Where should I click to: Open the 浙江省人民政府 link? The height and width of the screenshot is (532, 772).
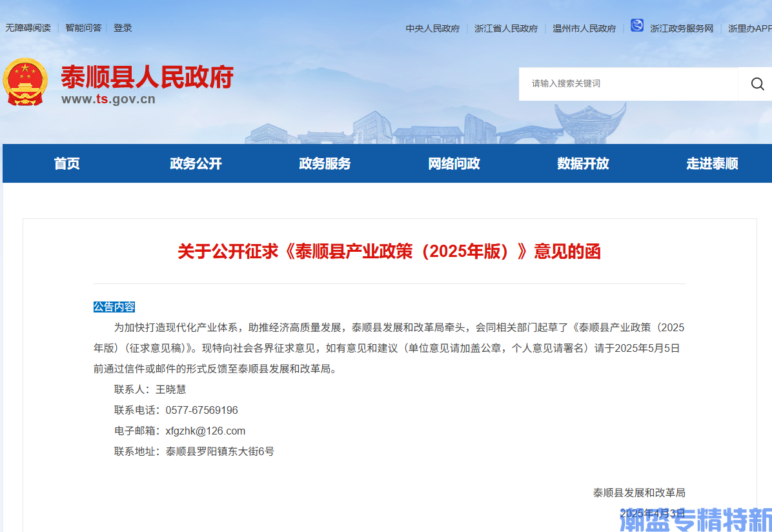coord(506,28)
